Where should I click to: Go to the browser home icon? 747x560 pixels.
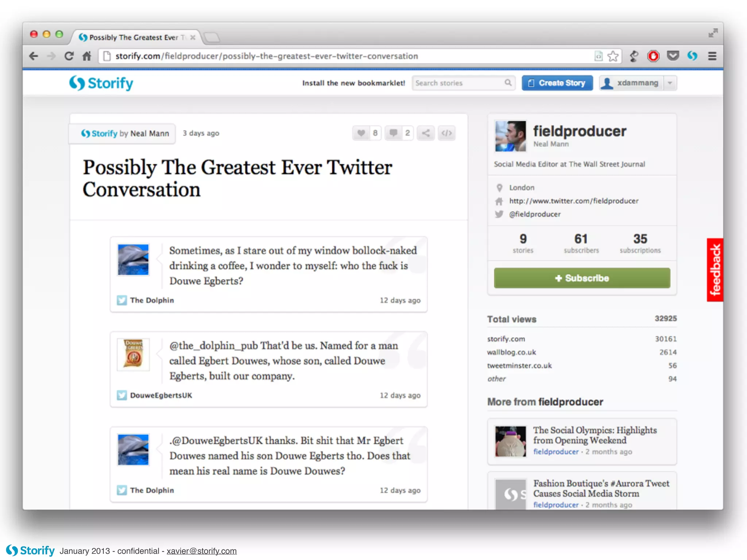pyautogui.click(x=87, y=56)
